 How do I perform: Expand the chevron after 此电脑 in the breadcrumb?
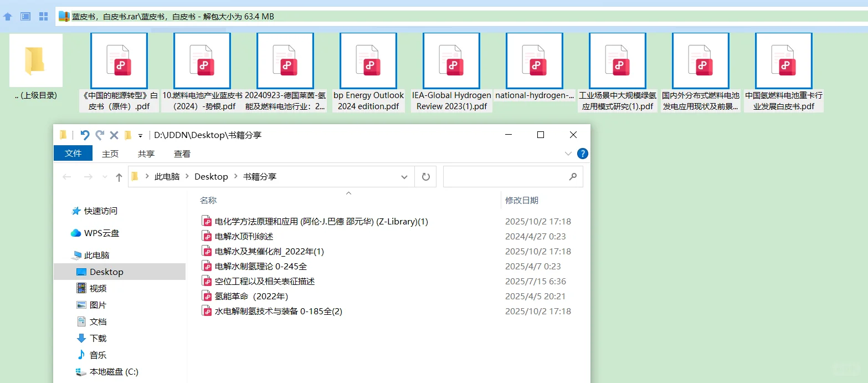pos(187,177)
